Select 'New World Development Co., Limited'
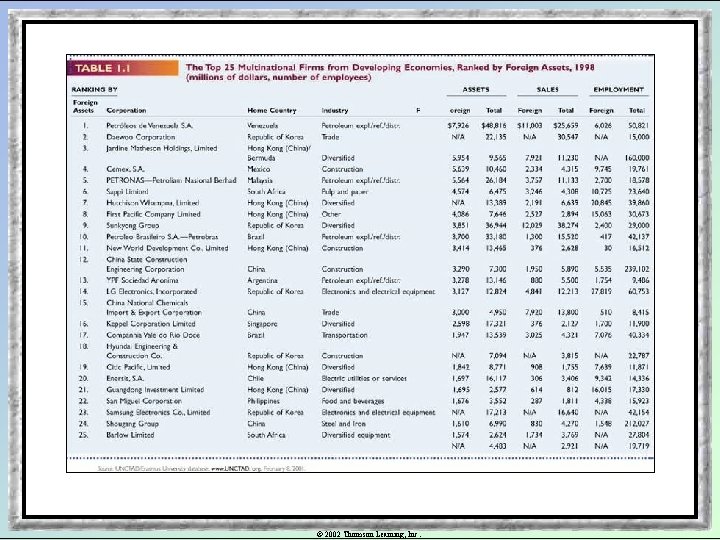The image size is (720, 540). 167,248
